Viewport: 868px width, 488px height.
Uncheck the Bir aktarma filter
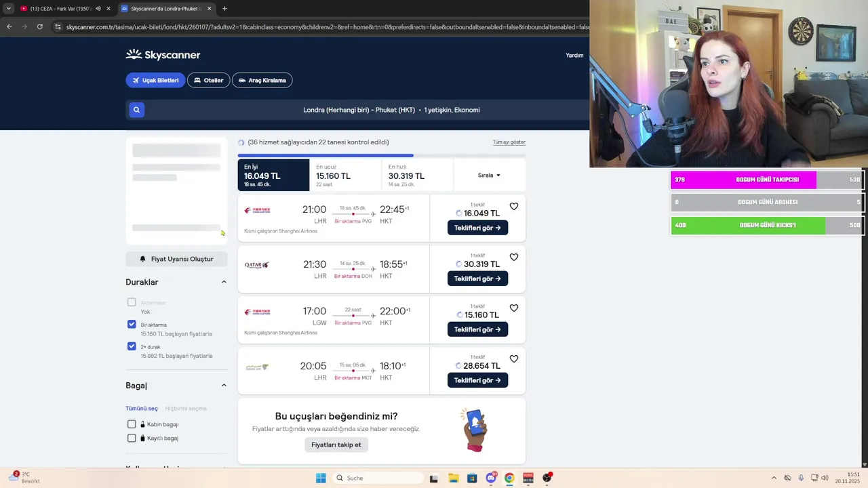132,325
